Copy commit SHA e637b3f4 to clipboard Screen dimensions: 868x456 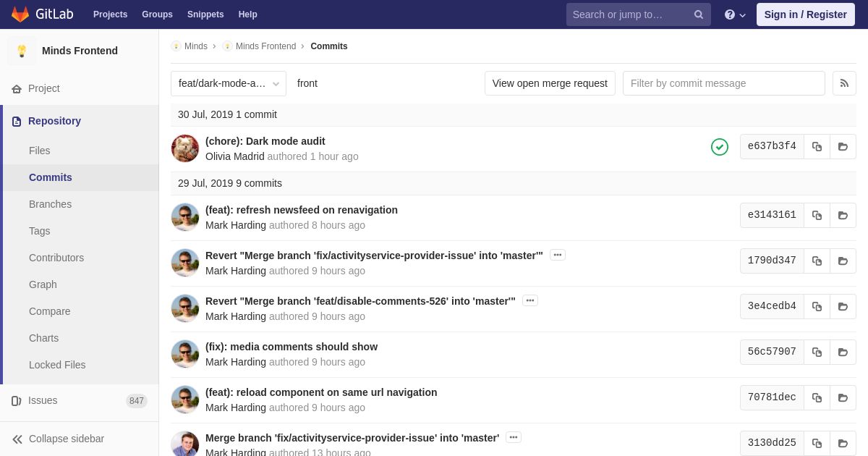click(817, 147)
